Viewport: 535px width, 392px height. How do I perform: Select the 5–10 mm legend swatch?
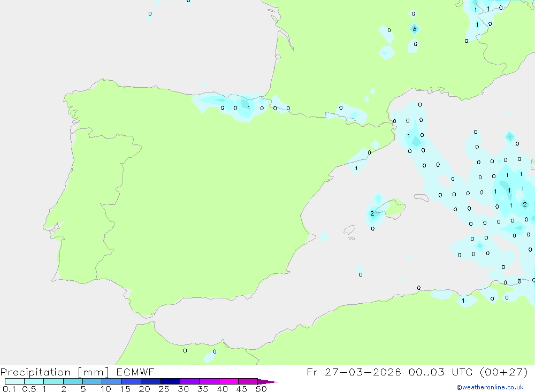(92, 381)
